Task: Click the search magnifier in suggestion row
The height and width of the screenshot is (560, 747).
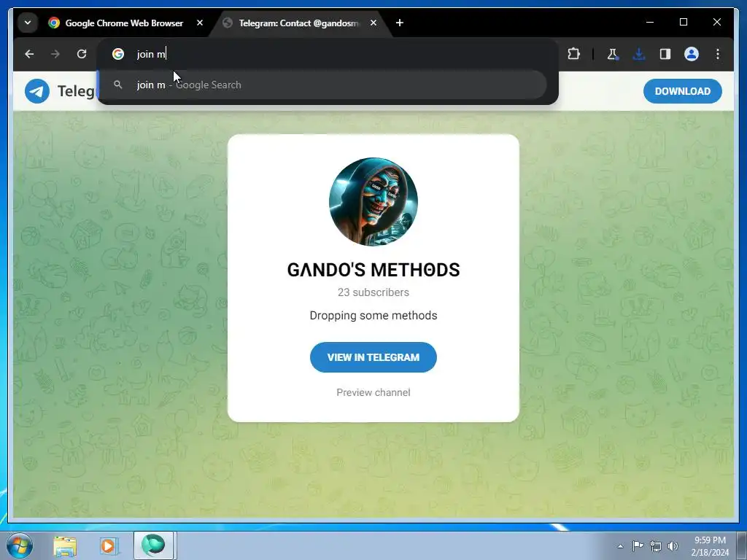Action: pyautogui.click(x=118, y=85)
